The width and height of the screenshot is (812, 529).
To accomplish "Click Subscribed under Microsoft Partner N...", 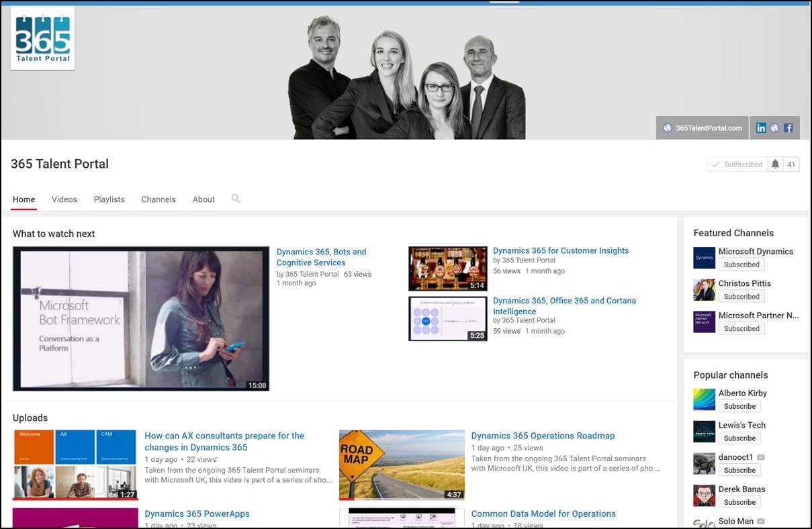I will (x=741, y=329).
